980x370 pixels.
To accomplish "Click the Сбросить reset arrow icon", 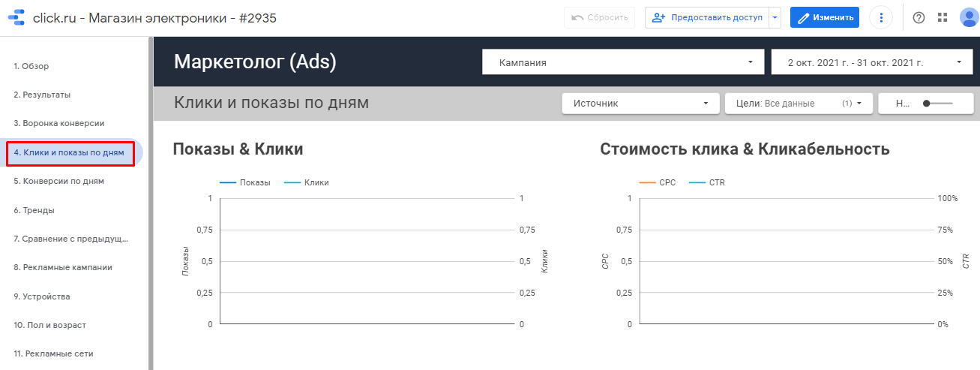I will (x=577, y=18).
